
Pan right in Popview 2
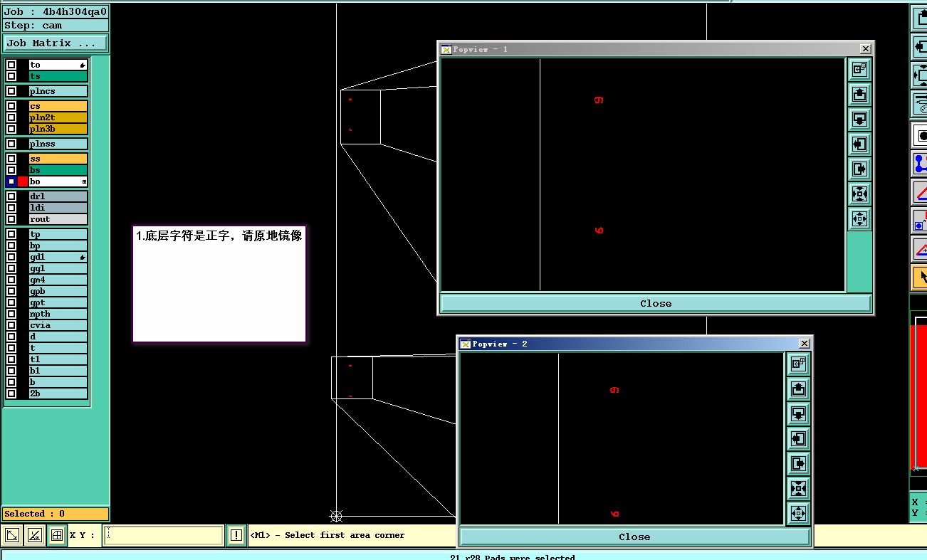click(798, 463)
